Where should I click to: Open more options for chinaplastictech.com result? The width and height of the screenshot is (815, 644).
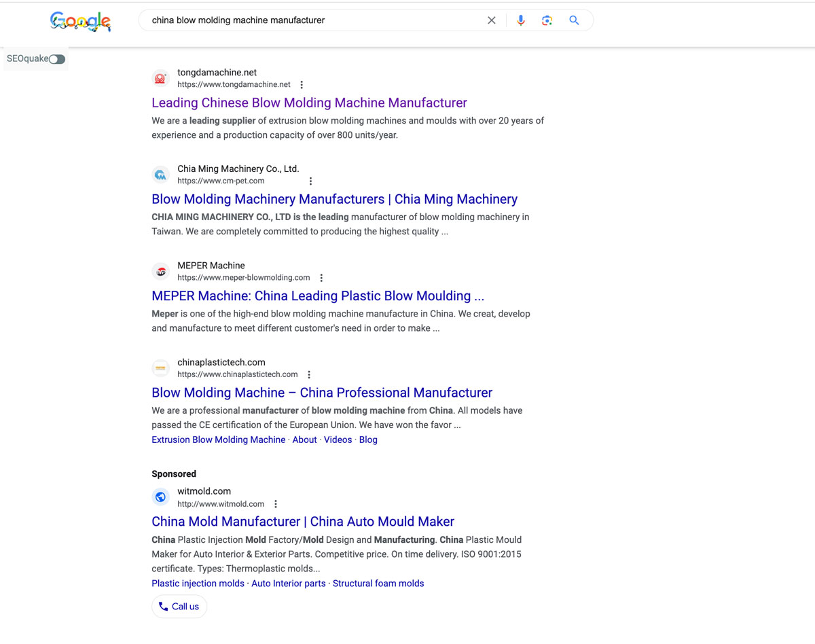coord(309,375)
